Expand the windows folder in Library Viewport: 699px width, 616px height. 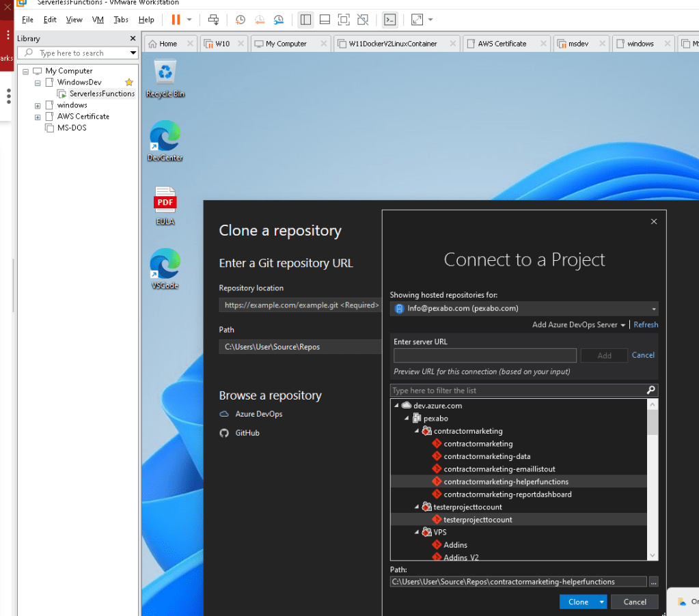coord(38,106)
